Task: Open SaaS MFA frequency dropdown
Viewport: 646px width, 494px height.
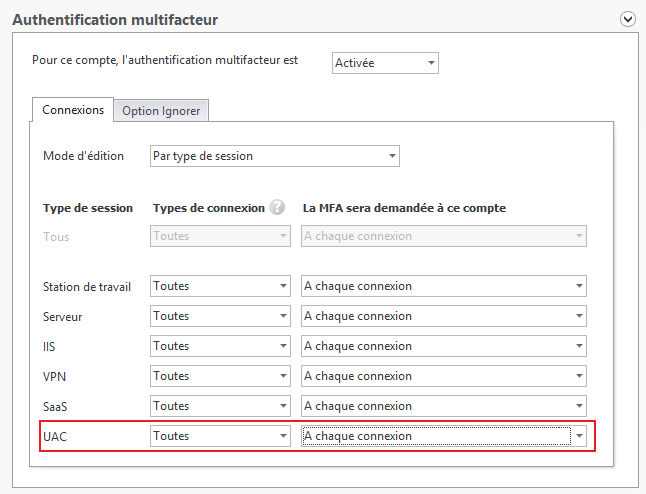Action: pos(444,406)
